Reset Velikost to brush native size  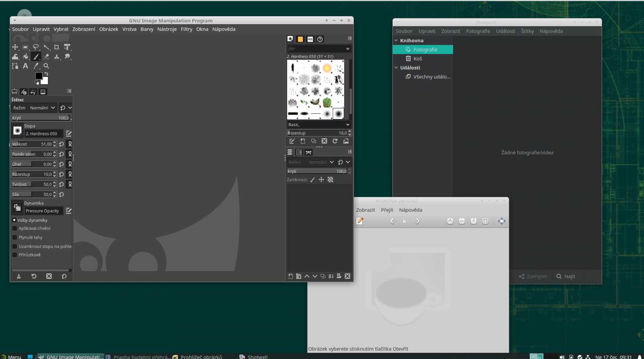61,144
